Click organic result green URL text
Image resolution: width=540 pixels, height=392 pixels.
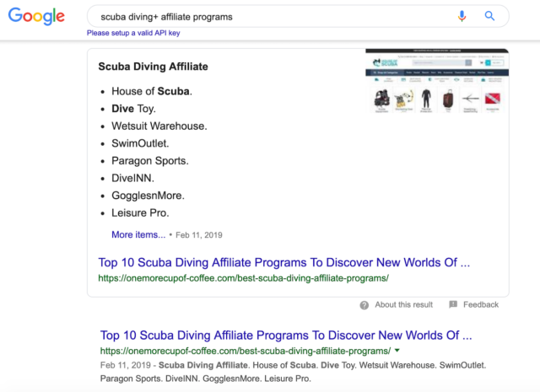pyautogui.click(x=246, y=351)
